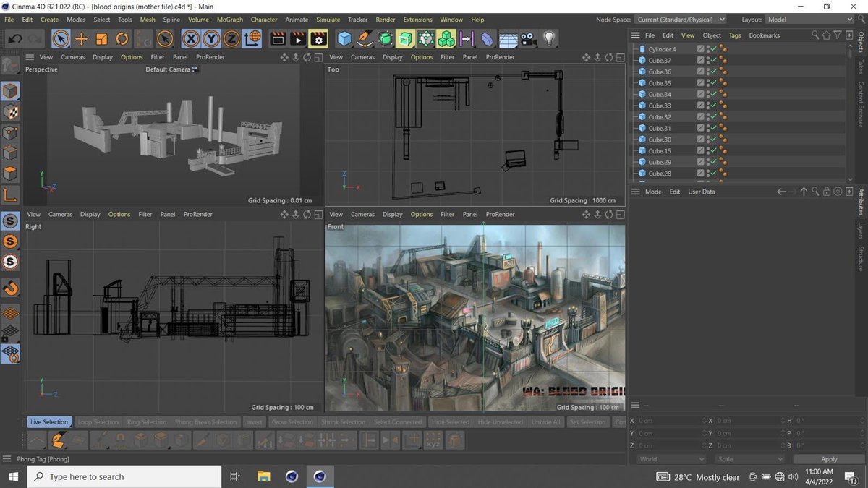Image resolution: width=868 pixels, height=488 pixels.
Task: Open Edit Render Settings icon
Action: coord(318,38)
